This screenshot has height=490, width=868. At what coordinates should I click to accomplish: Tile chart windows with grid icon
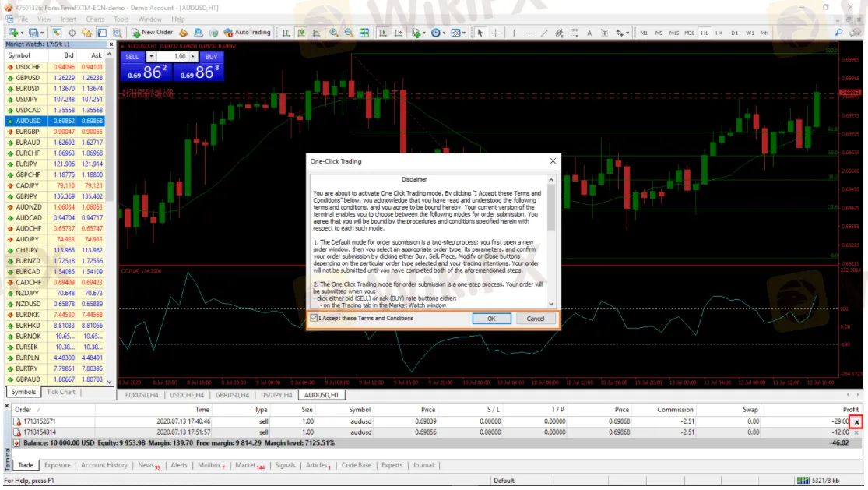(x=364, y=33)
